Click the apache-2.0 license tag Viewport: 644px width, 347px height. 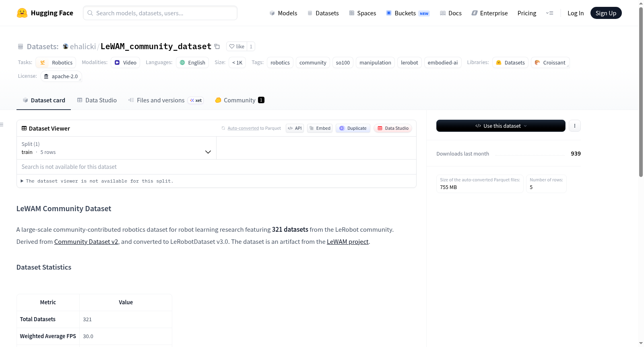coord(61,76)
